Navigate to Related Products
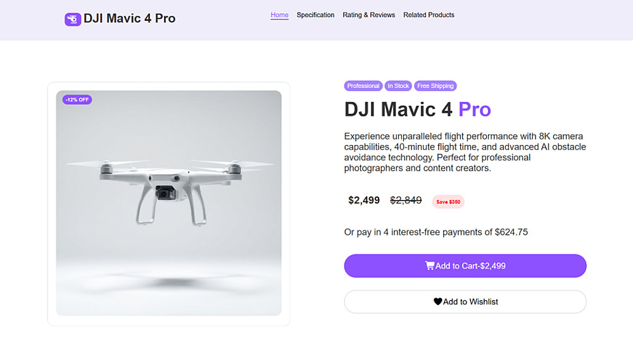 coord(429,15)
